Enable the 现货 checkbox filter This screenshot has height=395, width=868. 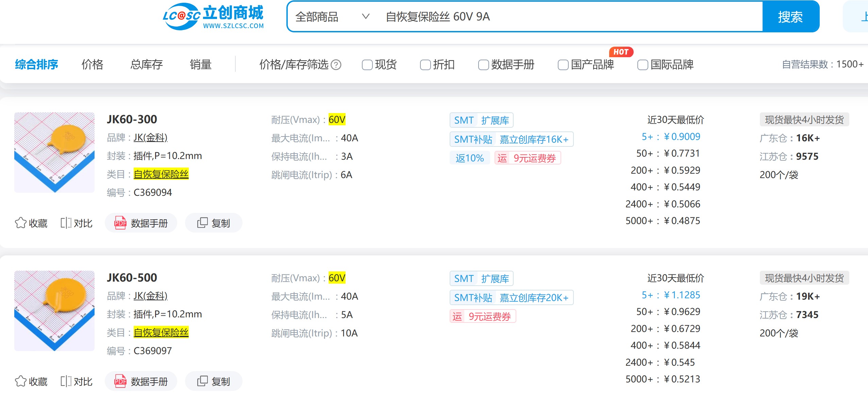tap(367, 65)
